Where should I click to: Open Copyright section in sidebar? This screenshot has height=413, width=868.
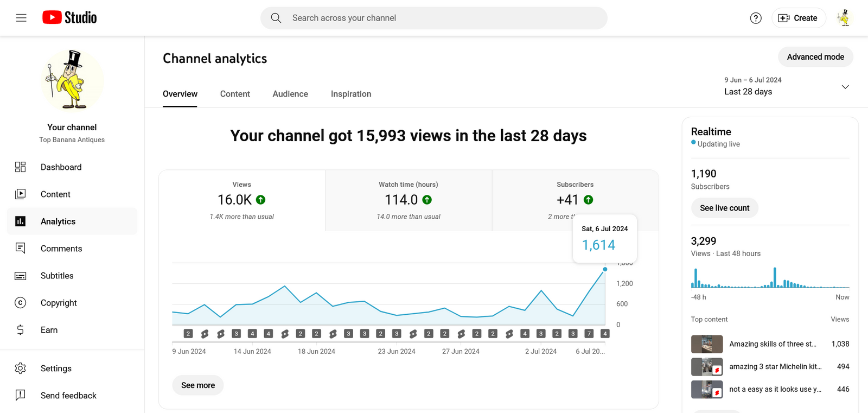click(59, 303)
